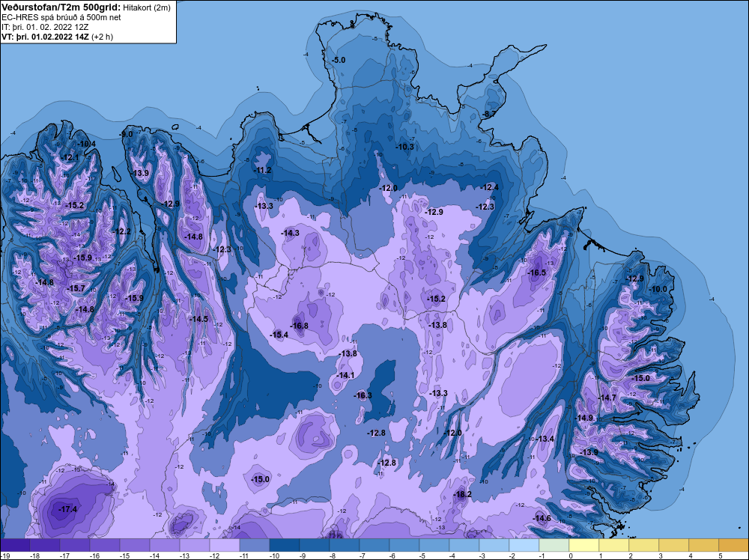
Task: Click the -15.4 temperature label
Action: tap(279, 335)
